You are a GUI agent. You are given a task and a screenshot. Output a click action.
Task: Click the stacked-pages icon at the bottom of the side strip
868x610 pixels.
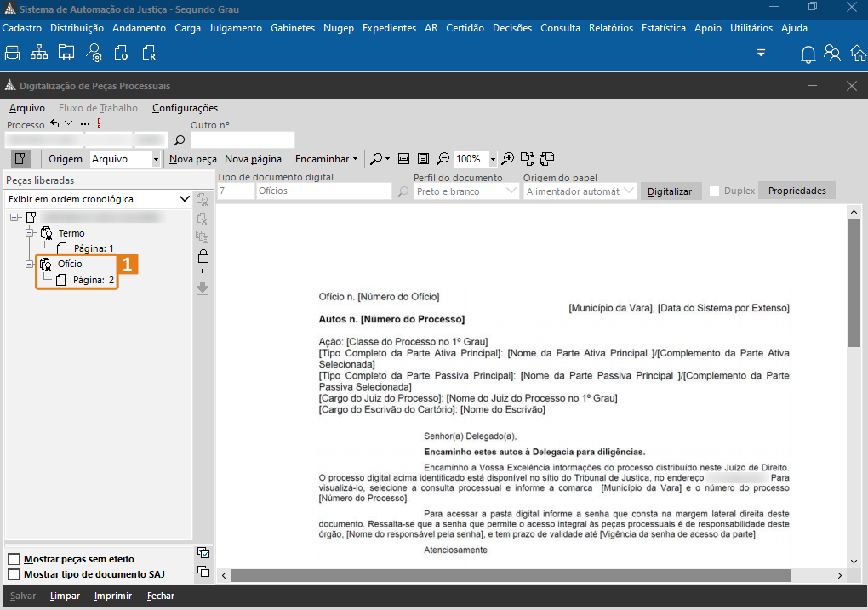point(203,571)
